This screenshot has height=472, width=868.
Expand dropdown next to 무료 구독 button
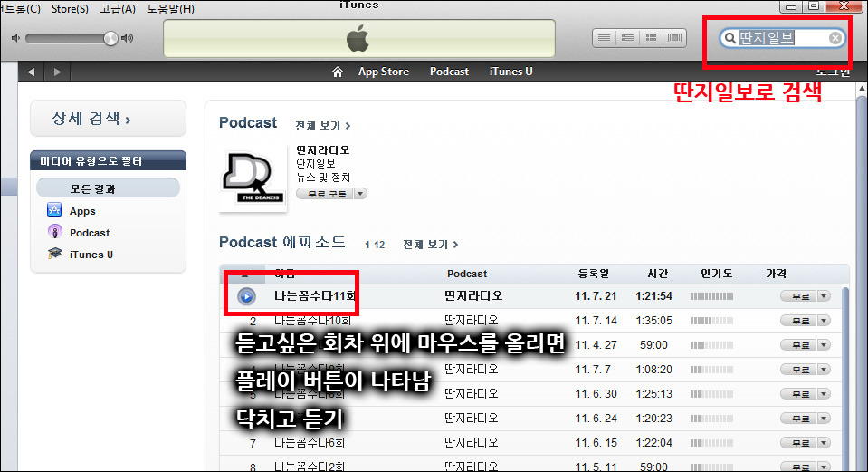pos(360,194)
